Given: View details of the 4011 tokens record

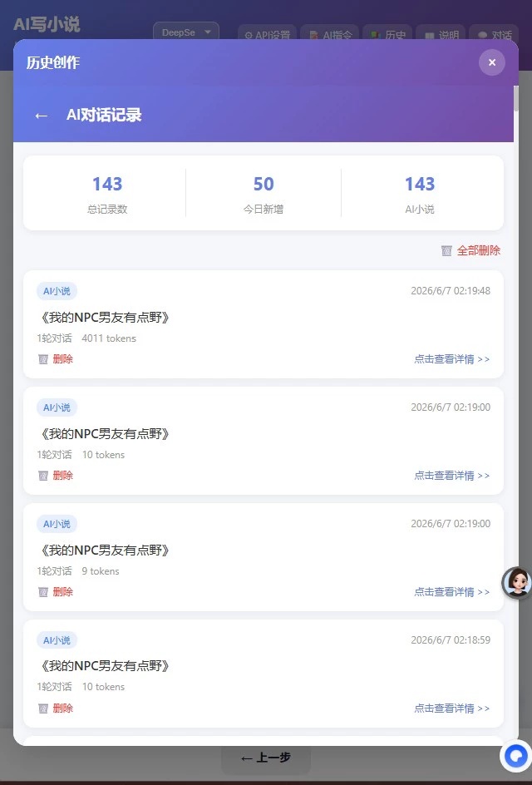Looking at the screenshot, I should (452, 359).
